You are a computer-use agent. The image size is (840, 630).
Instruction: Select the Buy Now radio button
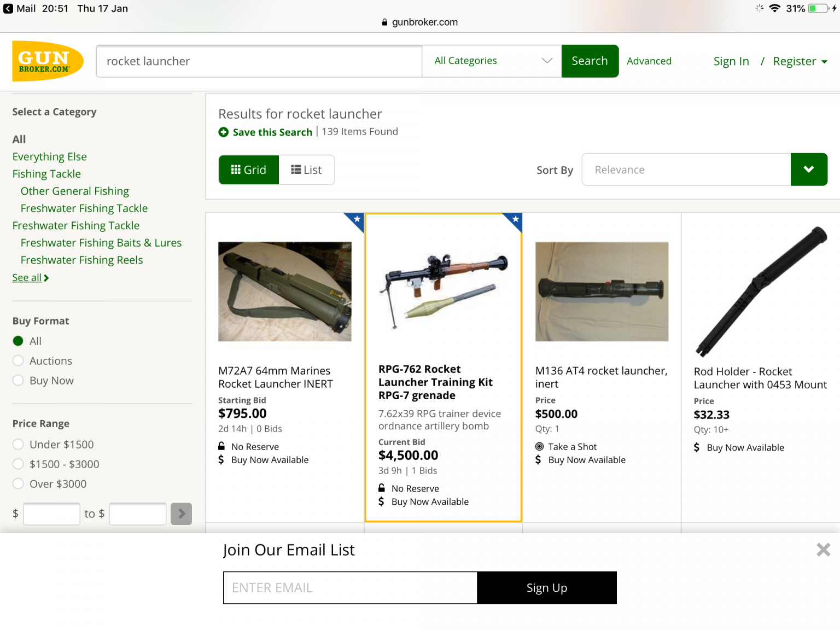18,380
